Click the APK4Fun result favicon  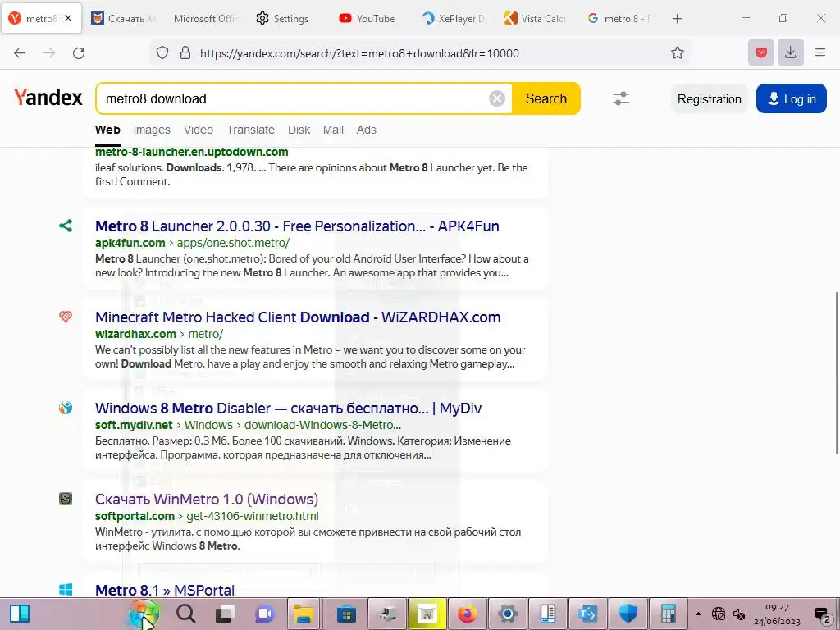(x=66, y=226)
